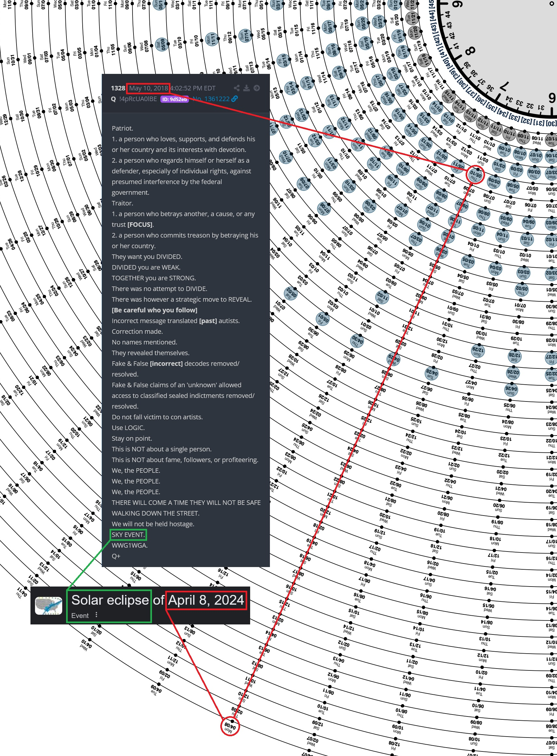Screen dimensions: 557x756
Task: Click the 'WWG1WGA.' line
Action: (x=130, y=545)
